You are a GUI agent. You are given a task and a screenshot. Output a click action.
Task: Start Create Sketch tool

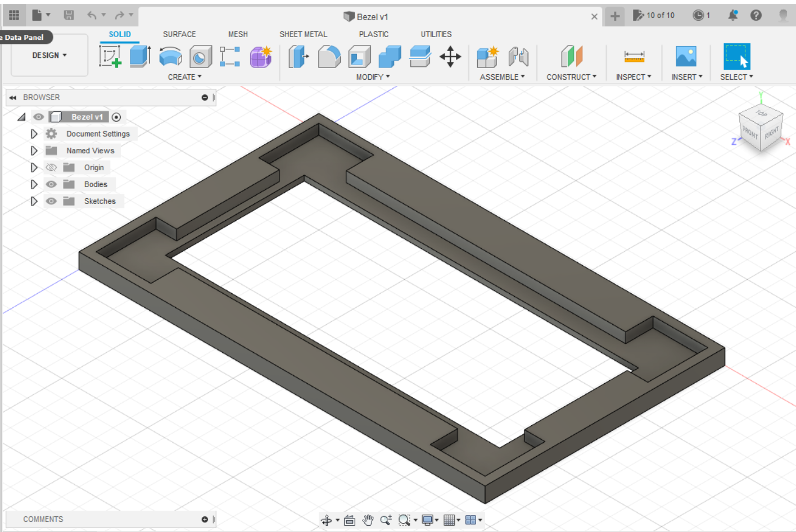[x=110, y=57]
